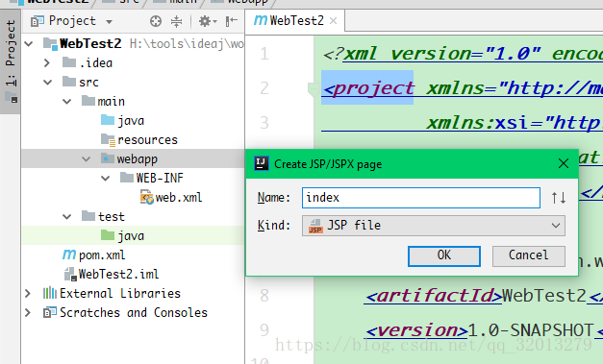Close the Create JSP/JSPX page dialog
Screen dimensions: 603x364
[x=564, y=163]
